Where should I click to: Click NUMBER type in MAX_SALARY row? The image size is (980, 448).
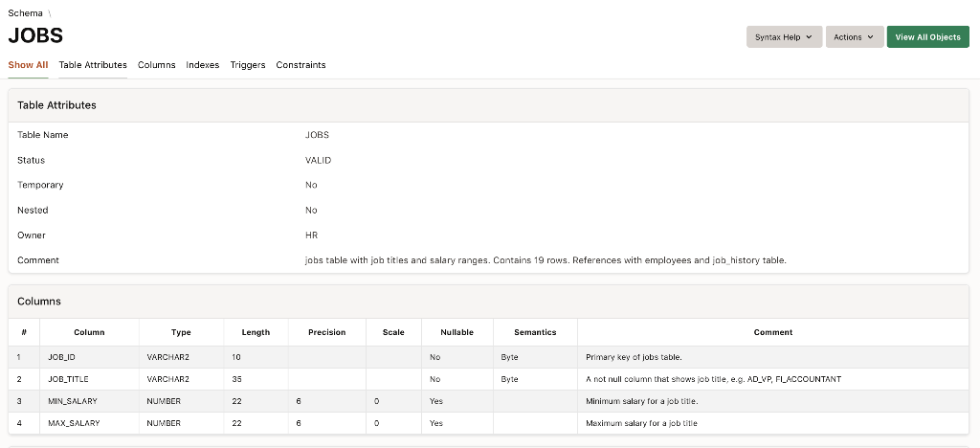[x=164, y=423]
